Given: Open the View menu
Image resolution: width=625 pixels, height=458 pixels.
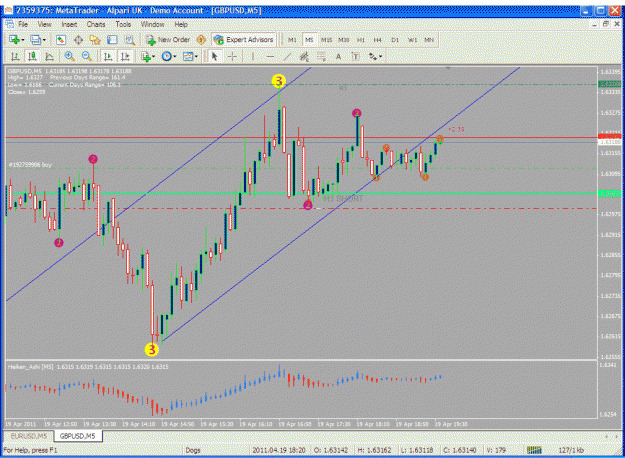Looking at the screenshot, I should pos(45,24).
